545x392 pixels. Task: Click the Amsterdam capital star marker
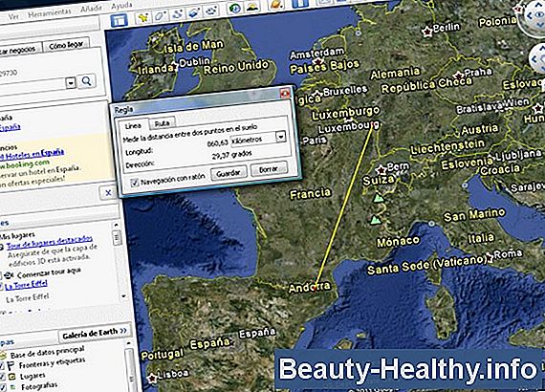coord(318,61)
